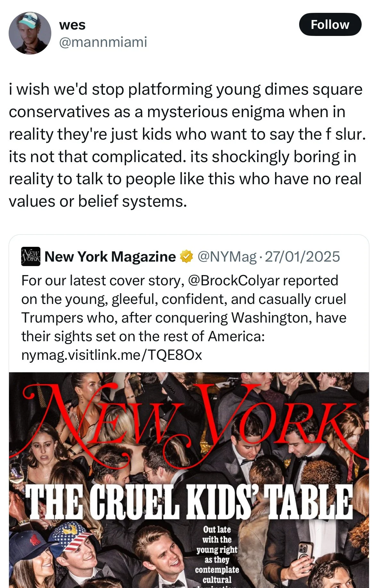The width and height of the screenshot is (378, 588).
Task: Open the New York magazine cover image
Action: (189, 480)
